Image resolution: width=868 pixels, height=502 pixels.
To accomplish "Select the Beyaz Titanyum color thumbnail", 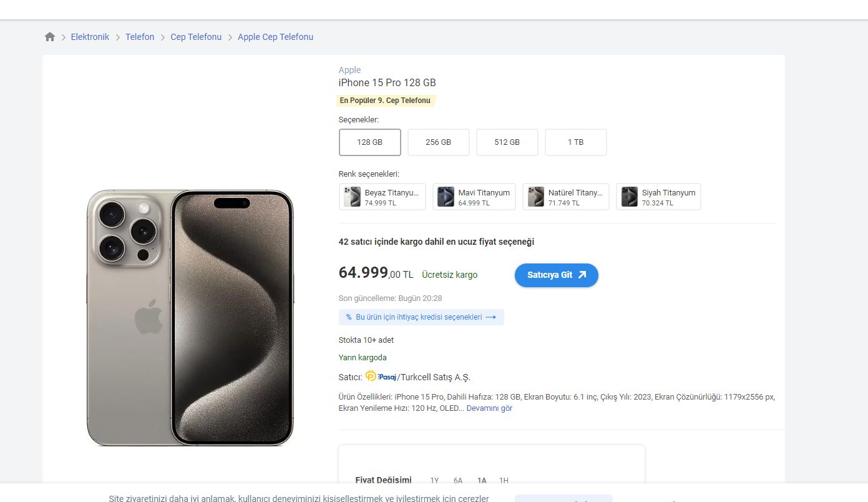I will (x=353, y=197).
